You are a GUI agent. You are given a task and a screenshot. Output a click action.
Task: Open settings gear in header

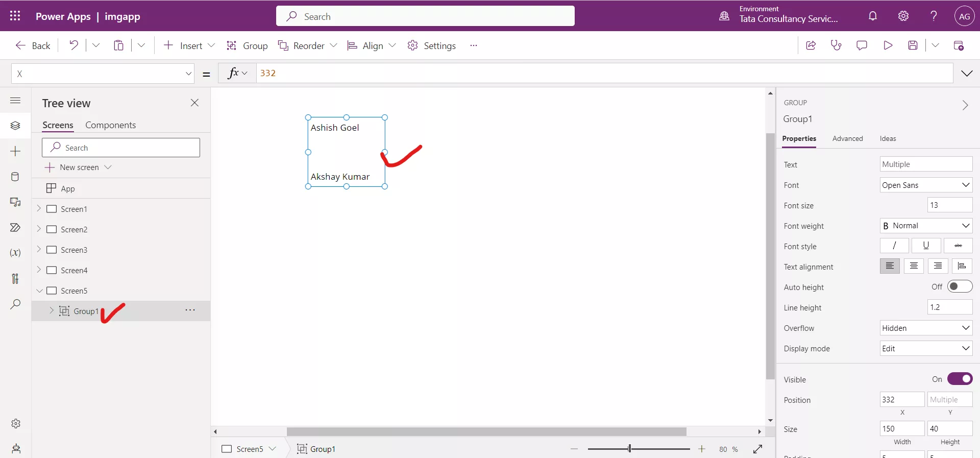coord(903,16)
